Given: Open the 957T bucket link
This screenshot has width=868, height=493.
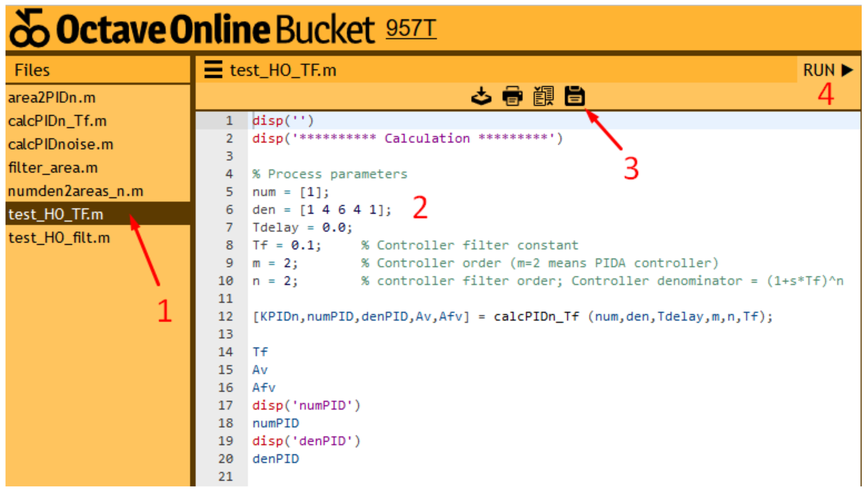Looking at the screenshot, I should tap(411, 28).
